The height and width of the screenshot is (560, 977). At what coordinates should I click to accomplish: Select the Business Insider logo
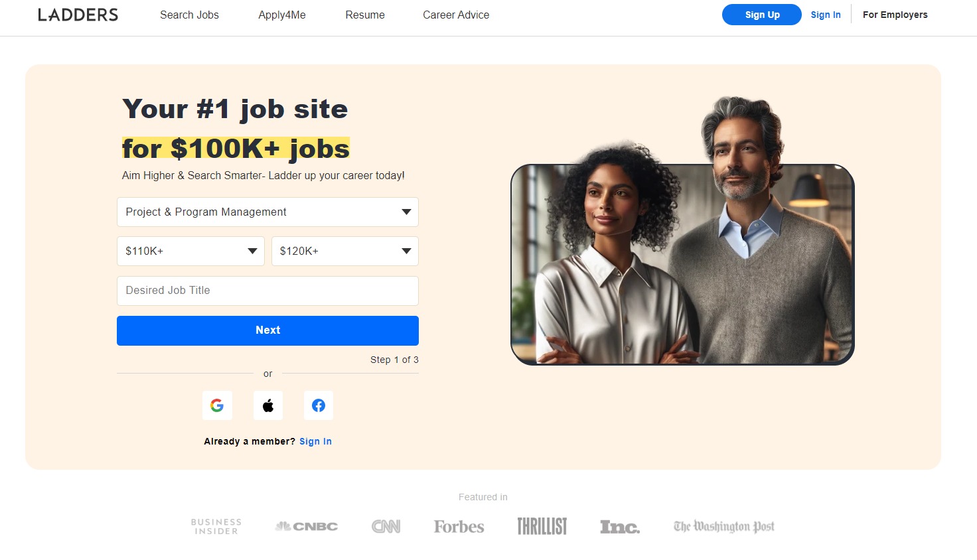[x=216, y=525]
